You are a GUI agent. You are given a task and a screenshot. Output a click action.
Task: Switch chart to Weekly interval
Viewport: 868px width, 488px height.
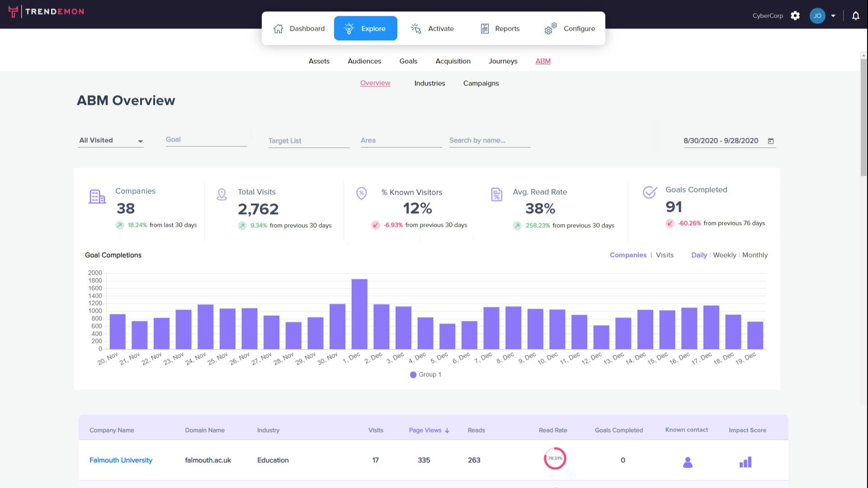(724, 255)
